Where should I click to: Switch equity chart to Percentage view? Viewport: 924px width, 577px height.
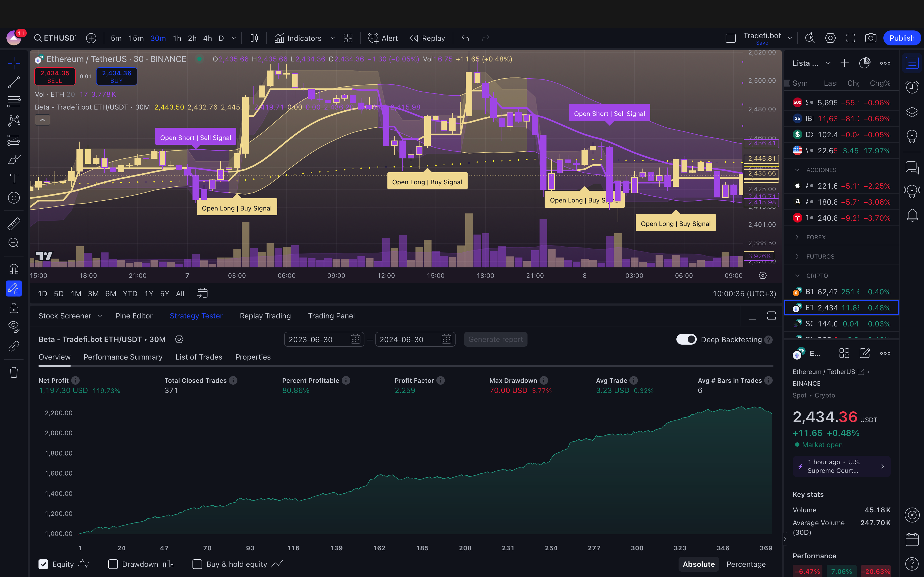point(746,564)
